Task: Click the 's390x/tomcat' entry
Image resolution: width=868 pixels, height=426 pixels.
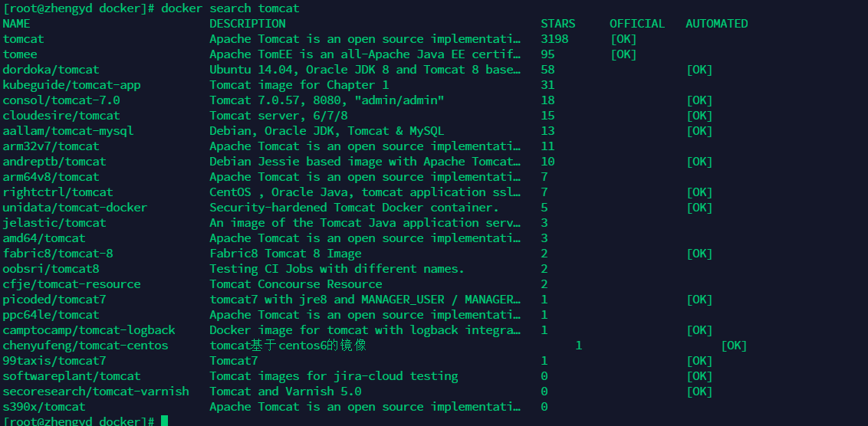Action: (x=44, y=407)
